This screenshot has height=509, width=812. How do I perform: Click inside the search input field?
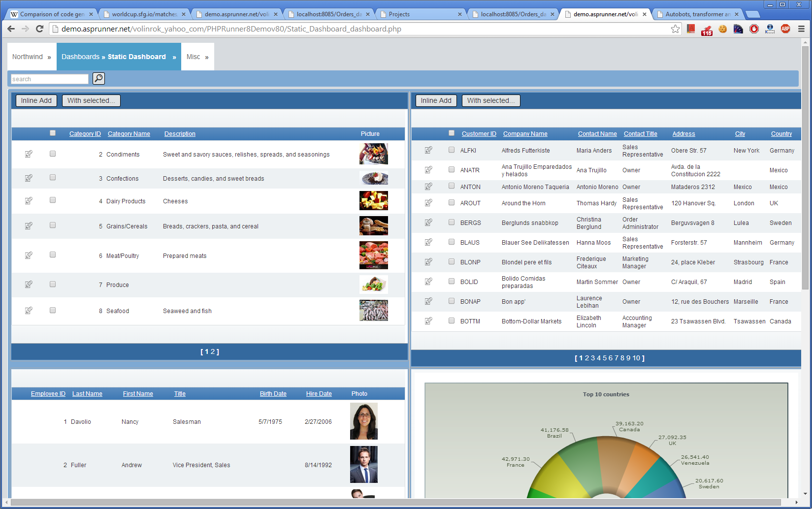tap(49, 78)
